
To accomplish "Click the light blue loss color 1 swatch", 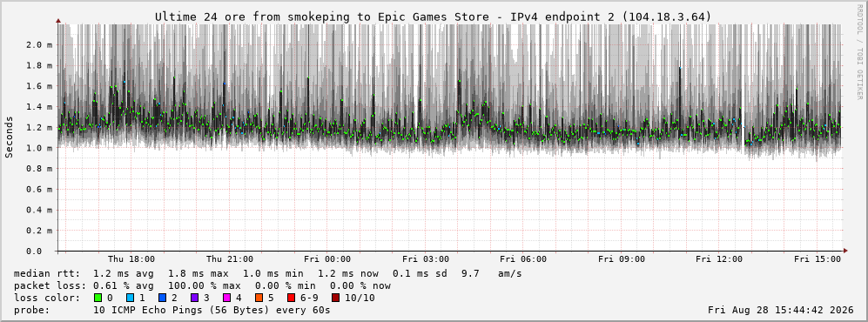I will click(x=130, y=299).
